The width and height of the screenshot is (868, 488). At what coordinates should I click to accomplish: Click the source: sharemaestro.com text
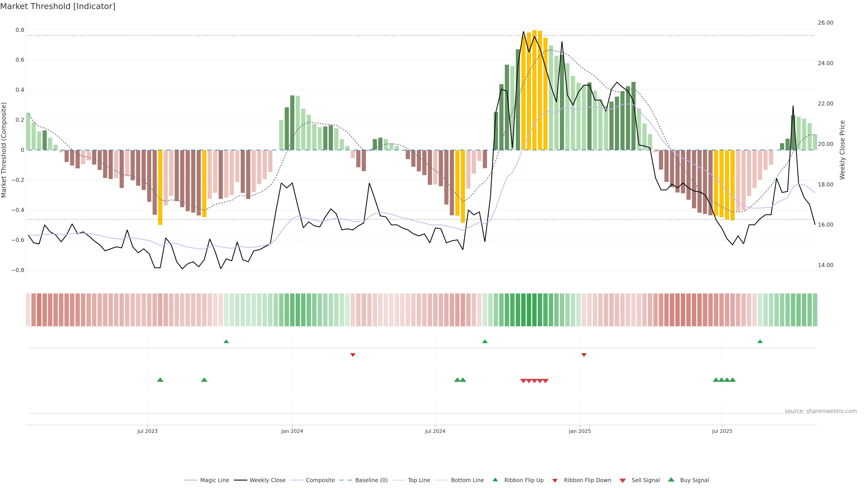(821, 411)
